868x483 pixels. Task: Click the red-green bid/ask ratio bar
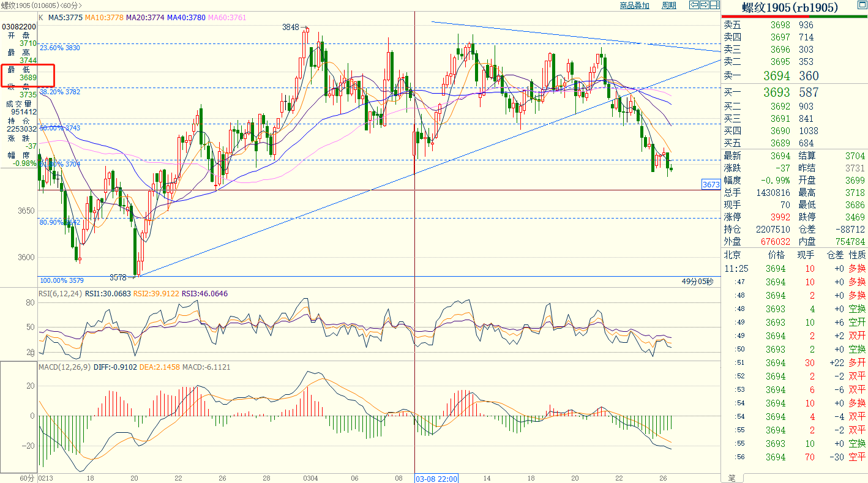pos(794,16)
